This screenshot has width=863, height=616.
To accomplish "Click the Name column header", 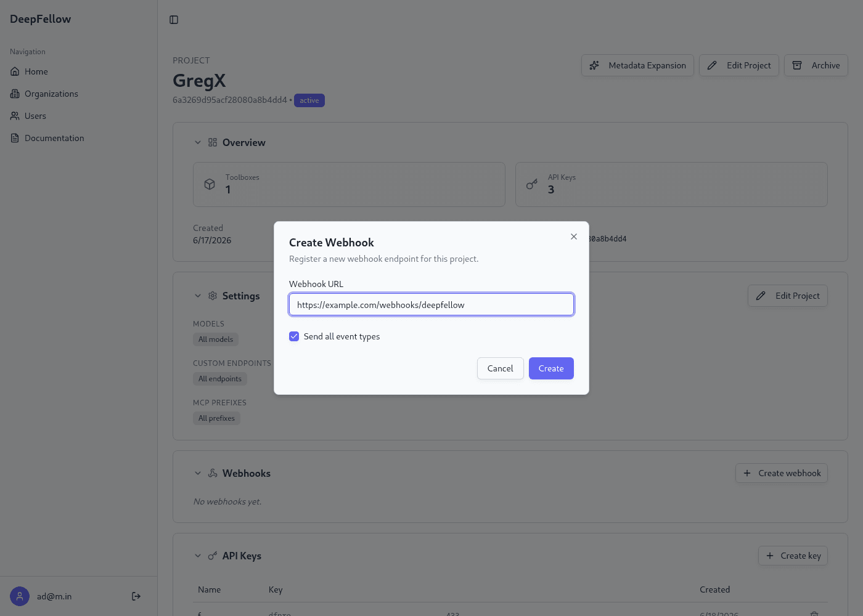I will click(210, 590).
